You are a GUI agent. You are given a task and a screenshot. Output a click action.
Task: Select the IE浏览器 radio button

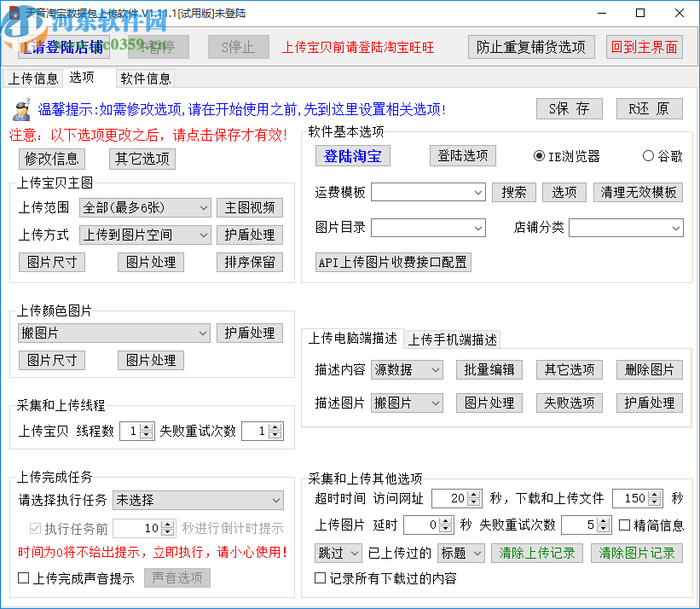[x=539, y=155]
